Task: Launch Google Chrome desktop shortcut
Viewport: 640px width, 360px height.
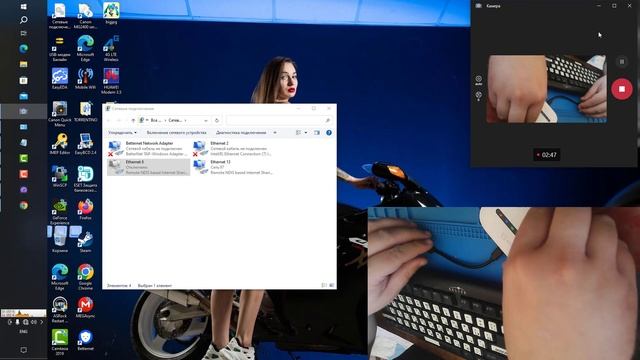Action: (85, 277)
